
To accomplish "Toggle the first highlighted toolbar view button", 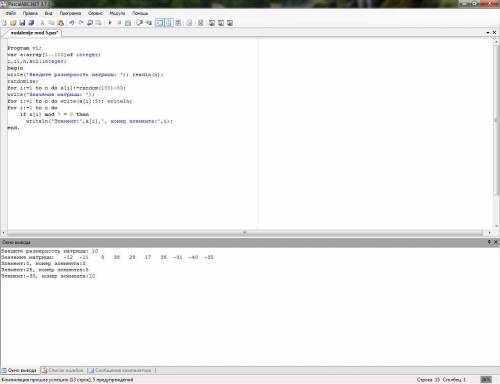I will [160, 23].
